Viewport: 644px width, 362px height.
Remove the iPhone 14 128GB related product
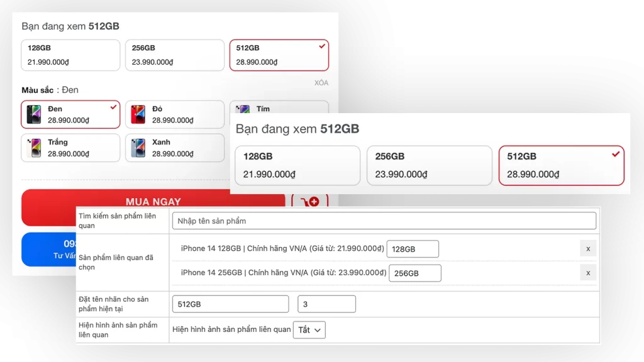tap(587, 248)
